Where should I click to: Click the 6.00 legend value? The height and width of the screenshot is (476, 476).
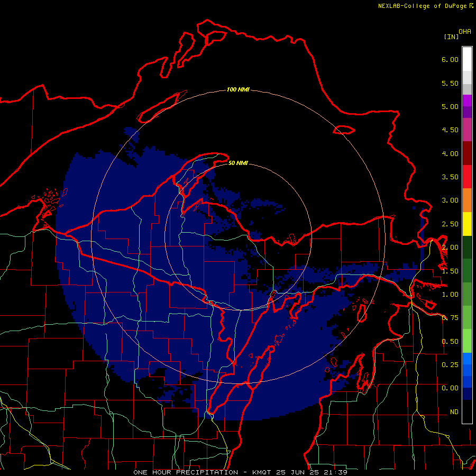coord(450,59)
